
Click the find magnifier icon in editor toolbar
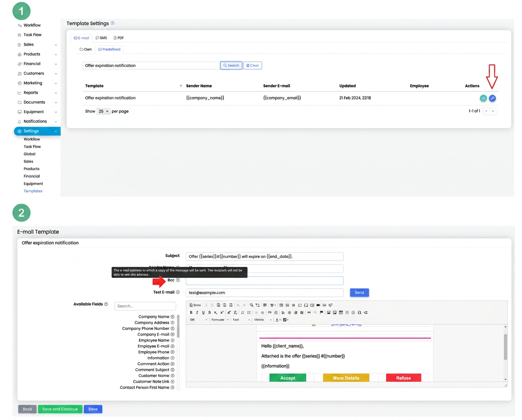click(251, 305)
